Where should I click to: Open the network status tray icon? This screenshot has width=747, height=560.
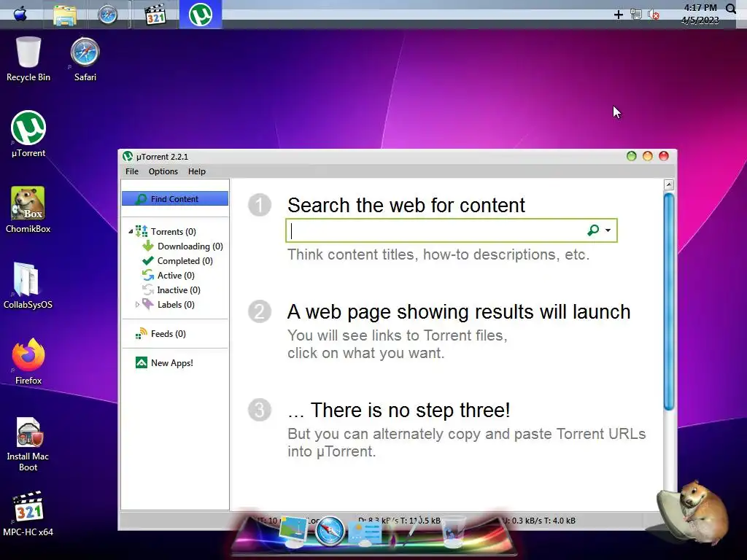[635, 15]
